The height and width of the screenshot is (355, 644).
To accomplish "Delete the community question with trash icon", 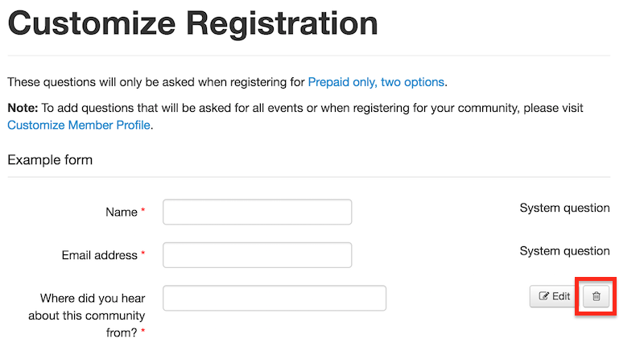I will pyautogui.click(x=596, y=296).
